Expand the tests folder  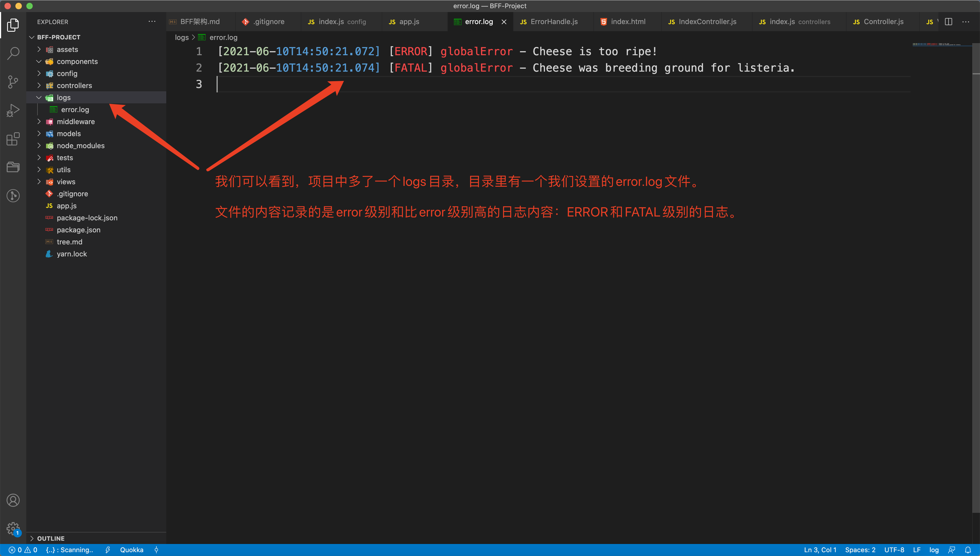tap(96, 158)
